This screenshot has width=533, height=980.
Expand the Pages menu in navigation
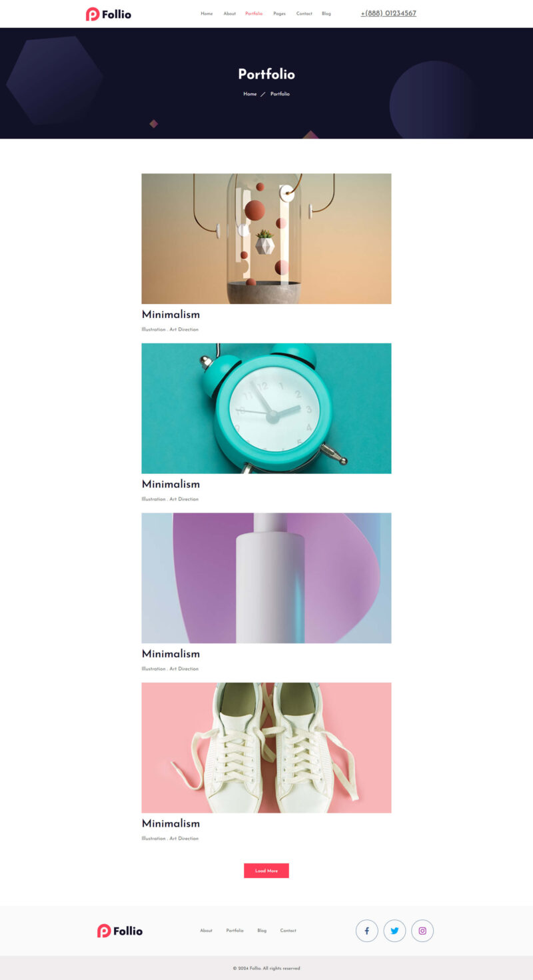tap(279, 13)
